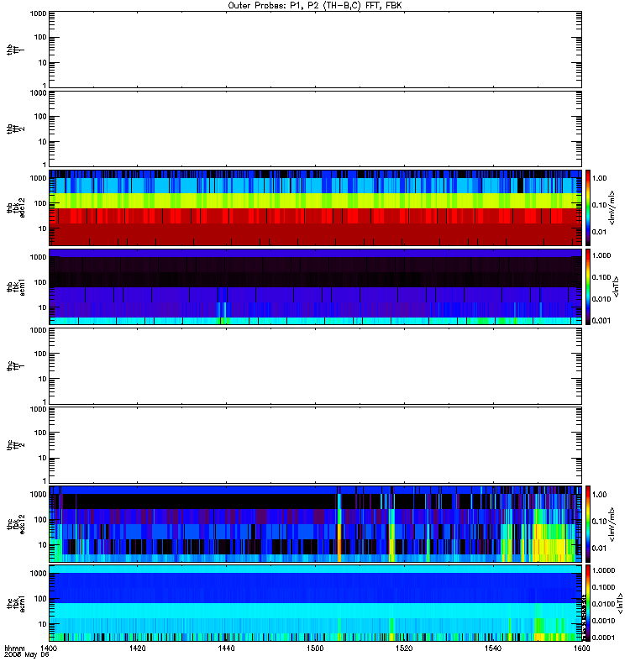630x672 pixels.
Task: Click the 1600 time axis label
Action: [x=581, y=648]
